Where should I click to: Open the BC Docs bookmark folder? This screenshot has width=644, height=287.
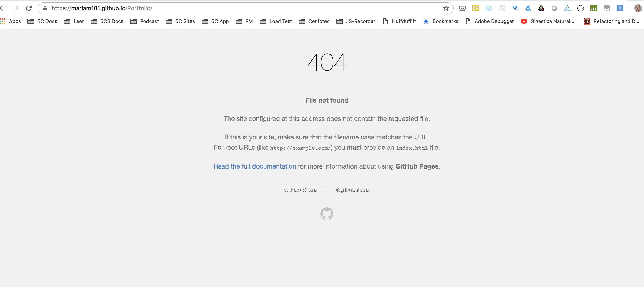coord(42,21)
